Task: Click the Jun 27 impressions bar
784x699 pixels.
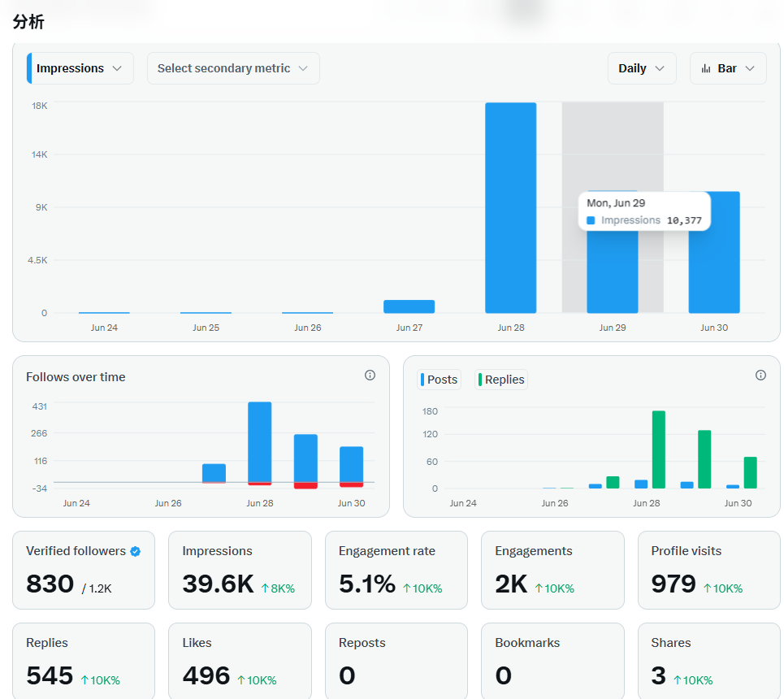Action: click(x=409, y=306)
